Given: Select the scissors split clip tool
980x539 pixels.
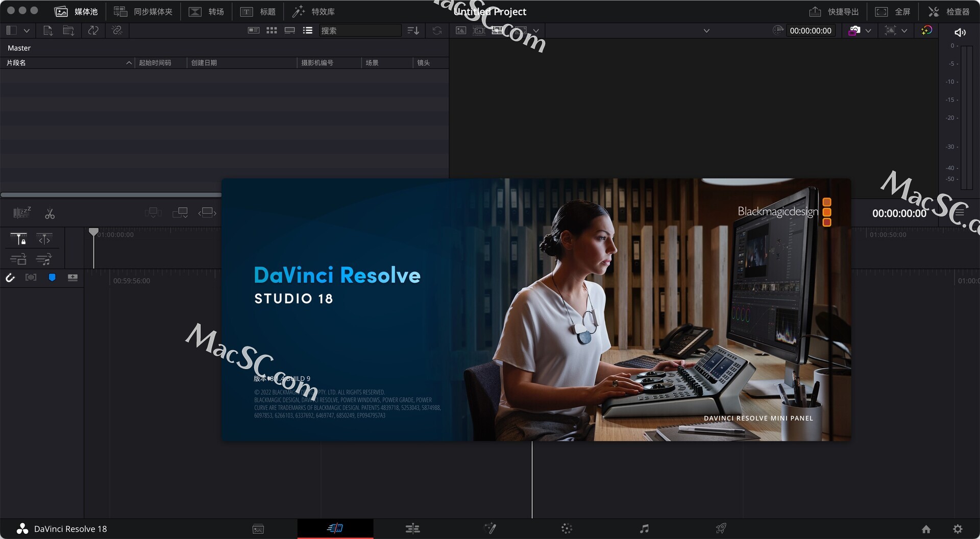Looking at the screenshot, I should click(x=50, y=213).
